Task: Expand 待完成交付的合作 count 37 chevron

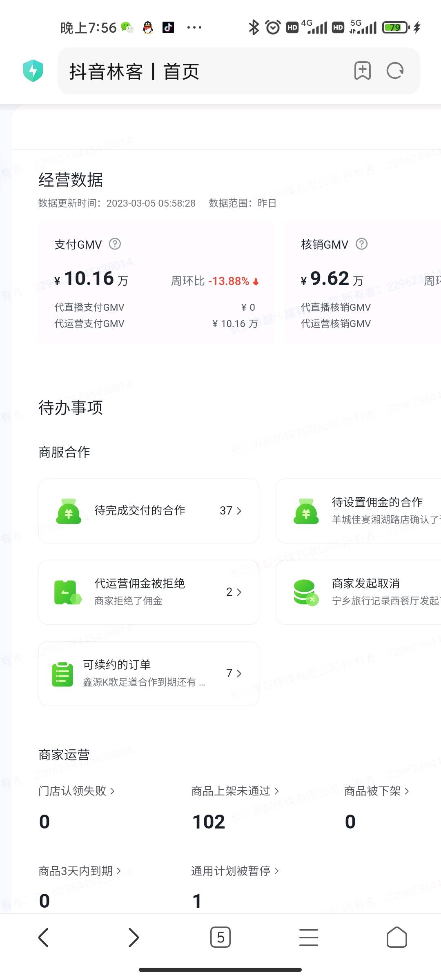Action: point(239,511)
